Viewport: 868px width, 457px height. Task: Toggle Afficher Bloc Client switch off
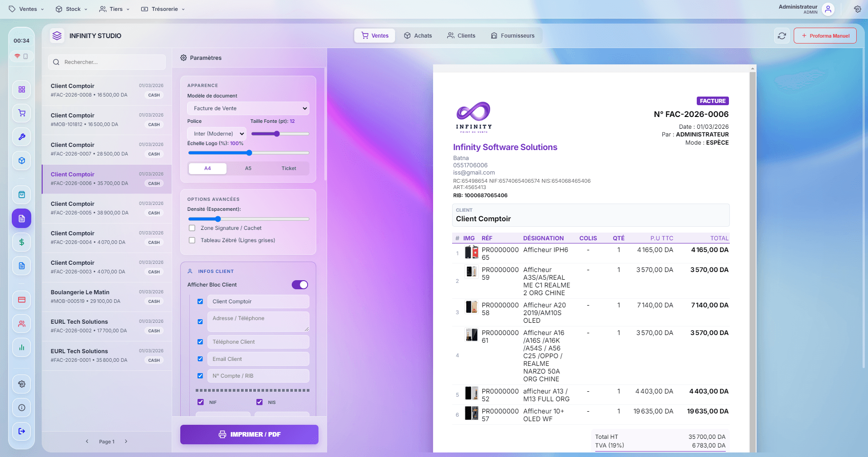click(x=299, y=284)
